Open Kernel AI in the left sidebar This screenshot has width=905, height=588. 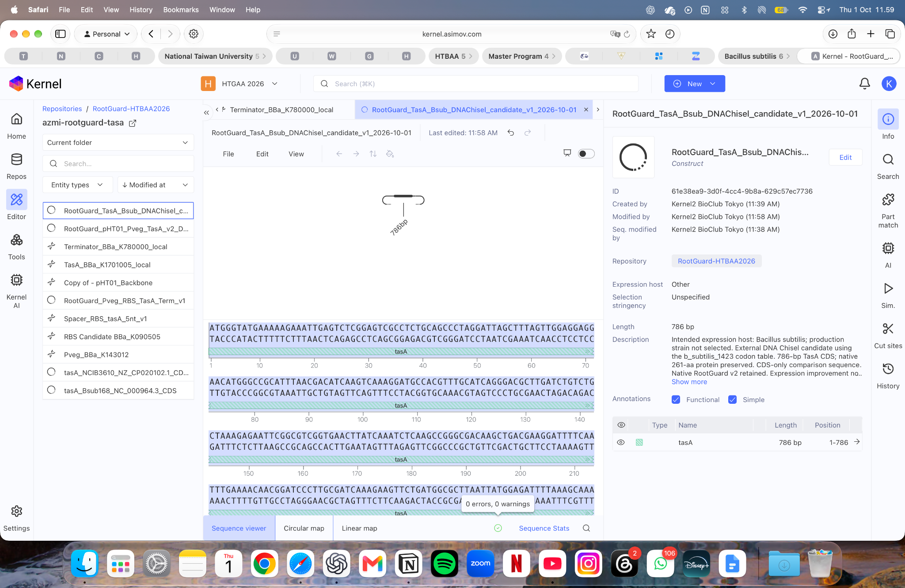pos(16,290)
